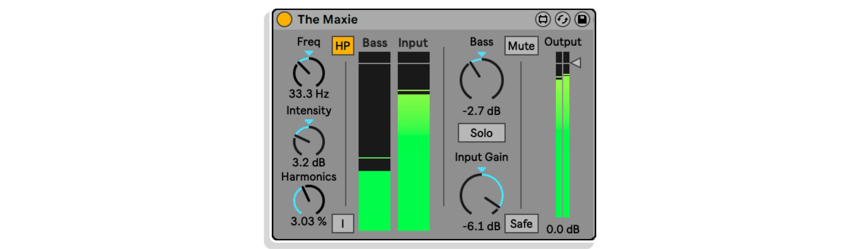Click the -2.7 dB bass value
This screenshot has width=868, height=249.
pos(481,111)
